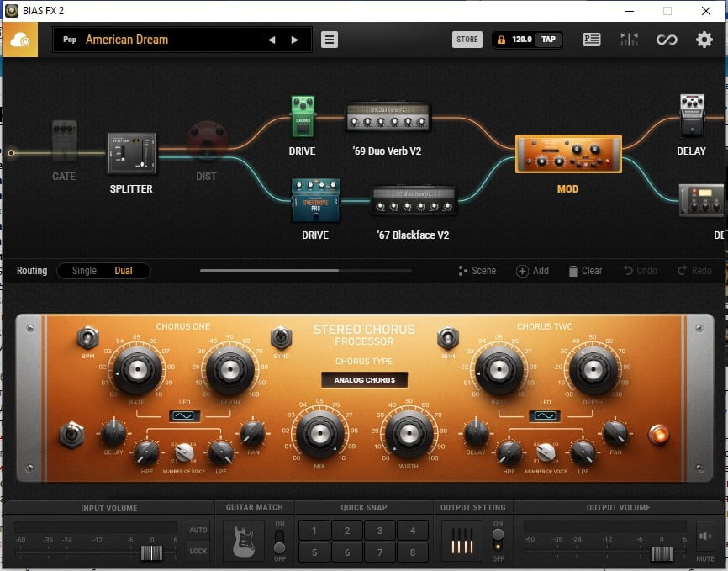Toggle the orange power lamp button

coord(658,436)
